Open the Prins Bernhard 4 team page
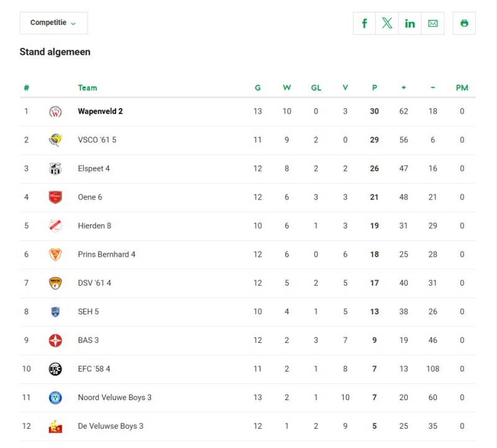Screen dimensions: 497x448 106,254
